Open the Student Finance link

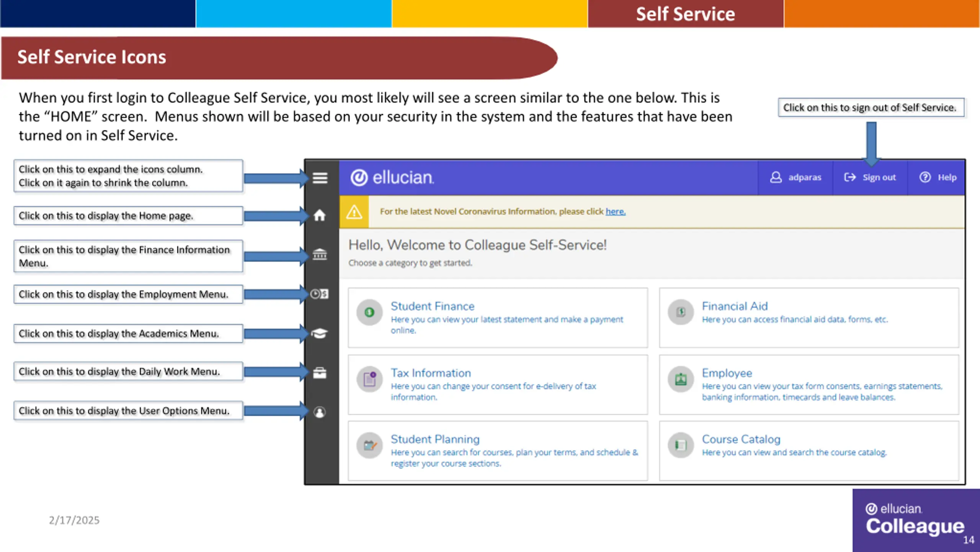(x=433, y=306)
